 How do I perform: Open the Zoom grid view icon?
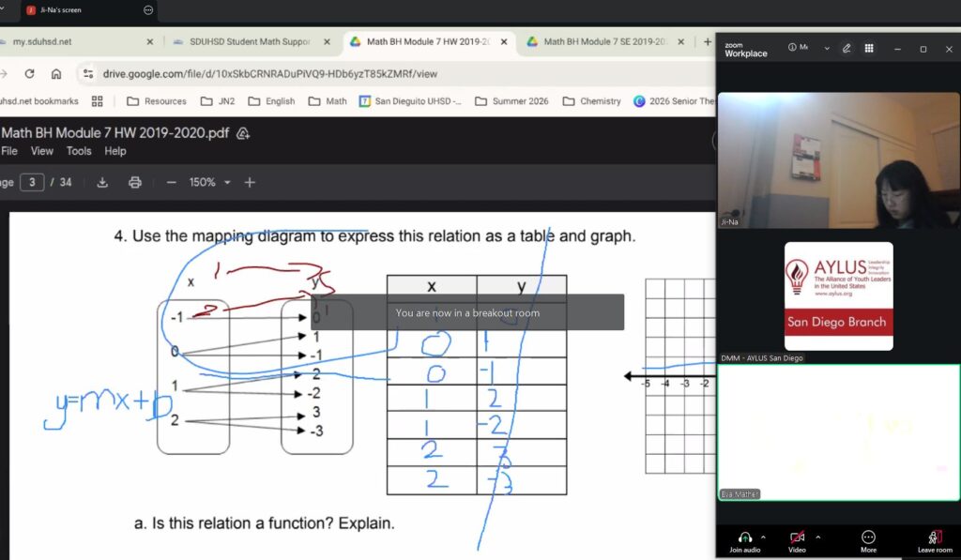869,48
